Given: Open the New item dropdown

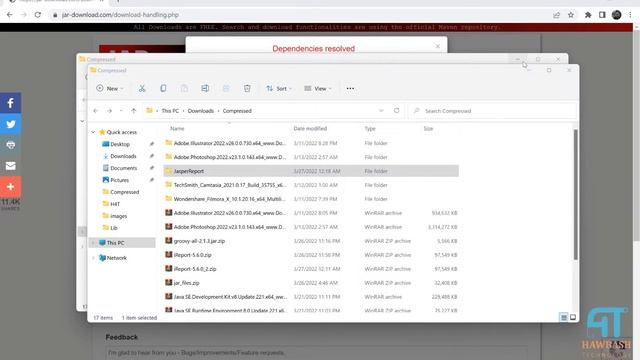Looking at the screenshot, I should point(110,88).
